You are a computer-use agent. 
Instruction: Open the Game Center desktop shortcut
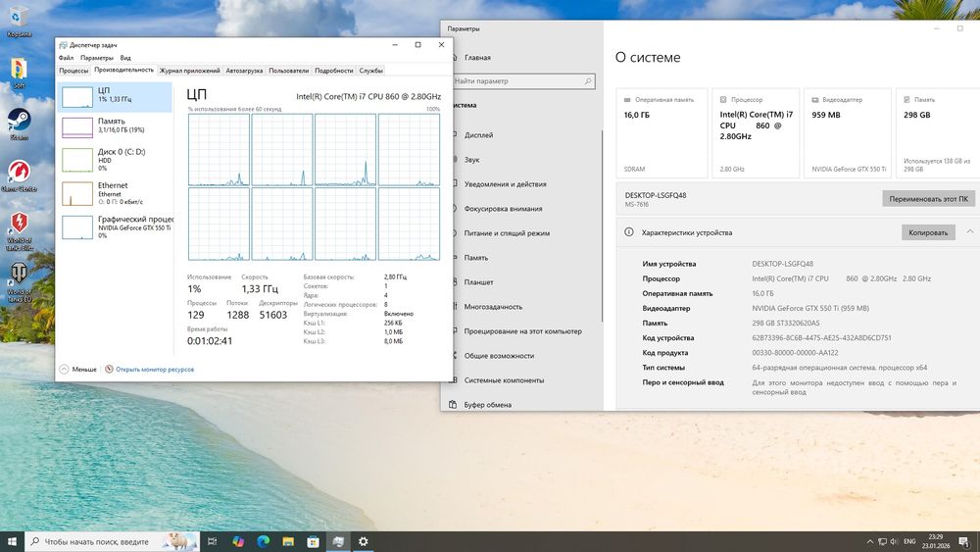[x=19, y=176]
